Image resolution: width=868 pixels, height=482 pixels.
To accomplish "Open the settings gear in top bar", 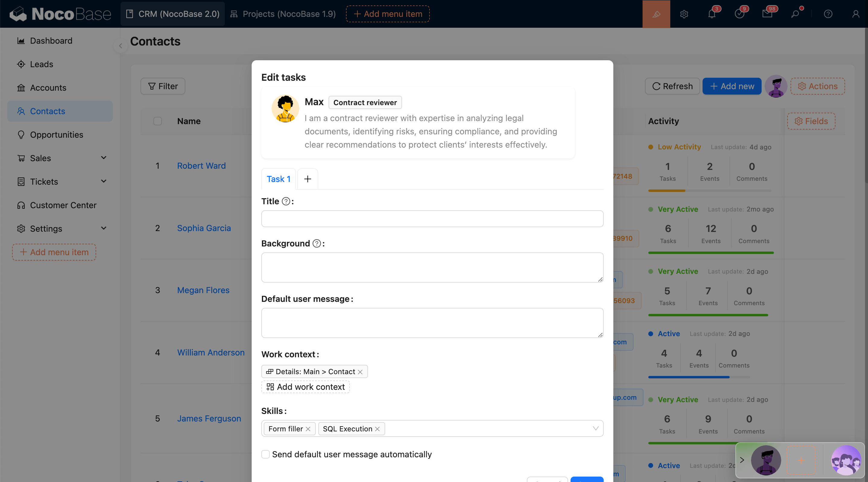I will point(684,14).
